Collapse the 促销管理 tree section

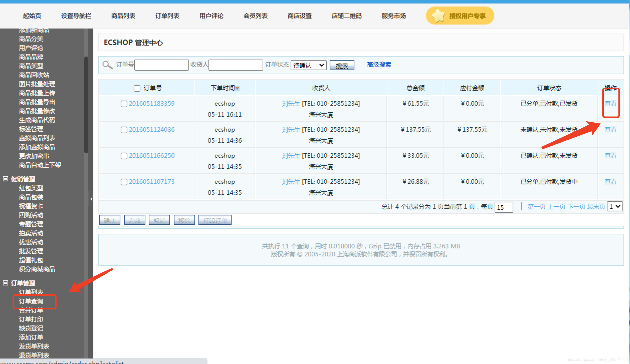coord(6,179)
